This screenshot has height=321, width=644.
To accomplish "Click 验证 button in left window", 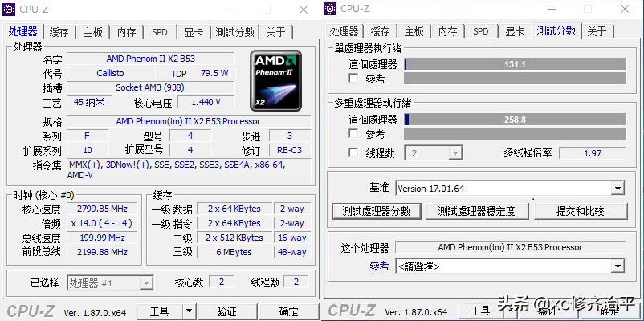I will pos(226,311).
